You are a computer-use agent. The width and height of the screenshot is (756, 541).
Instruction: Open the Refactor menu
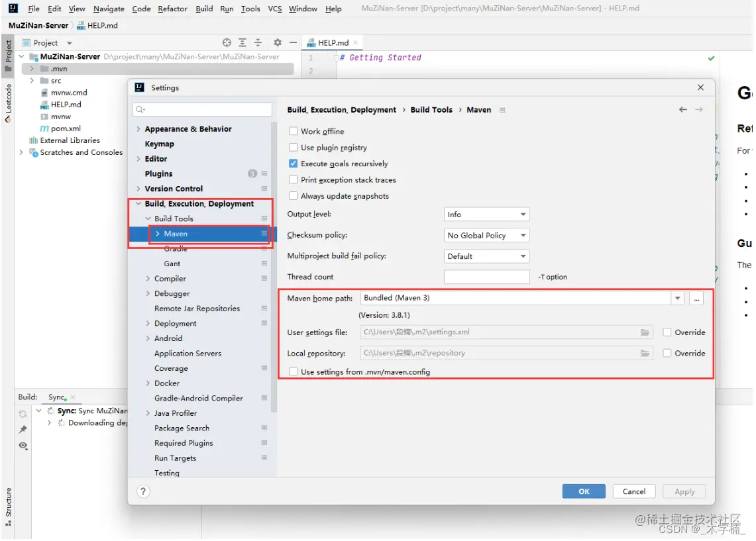coord(172,9)
